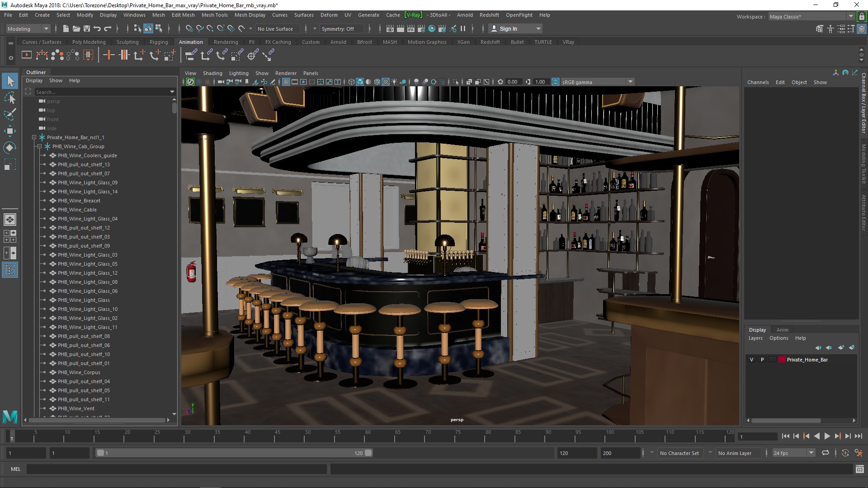Select PHB_Wine_Corpus in the Outliner

(x=79, y=372)
